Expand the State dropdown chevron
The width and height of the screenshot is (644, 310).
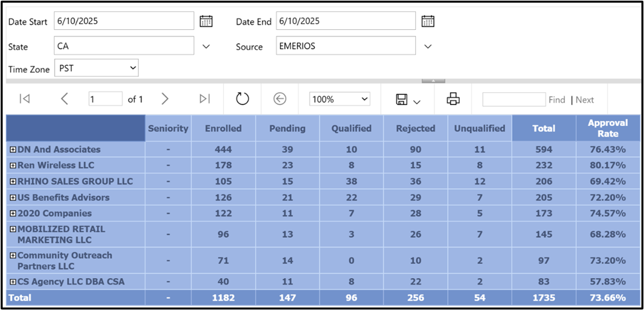(x=206, y=46)
